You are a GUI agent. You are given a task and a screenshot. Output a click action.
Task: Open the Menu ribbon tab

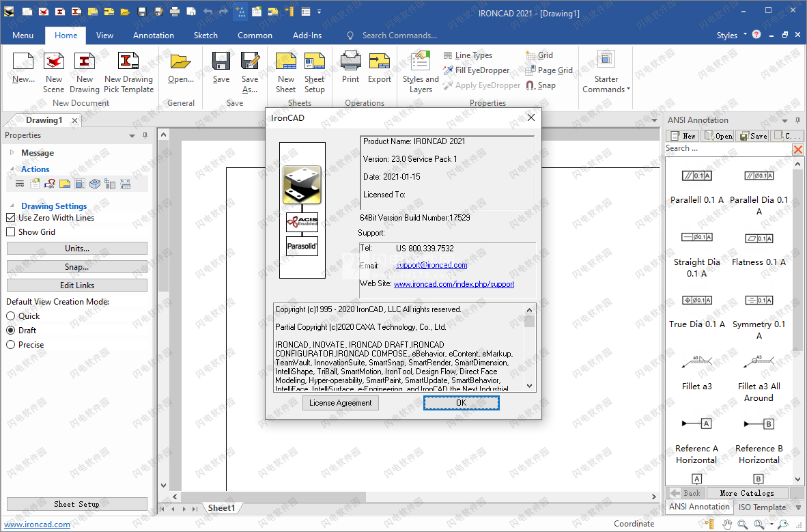23,35
